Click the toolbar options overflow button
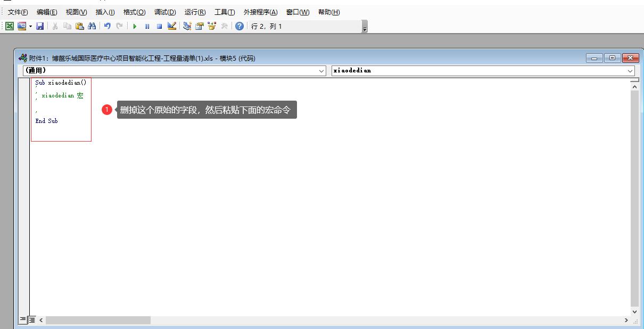Image resolution: width=644 pixels, height=329 pixels. (365, 27)
